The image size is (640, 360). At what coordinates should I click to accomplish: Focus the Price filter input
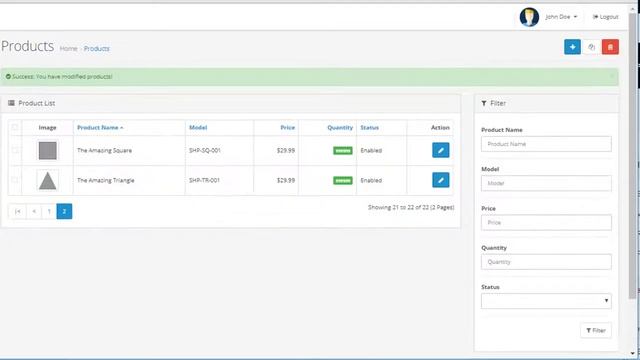546,222
